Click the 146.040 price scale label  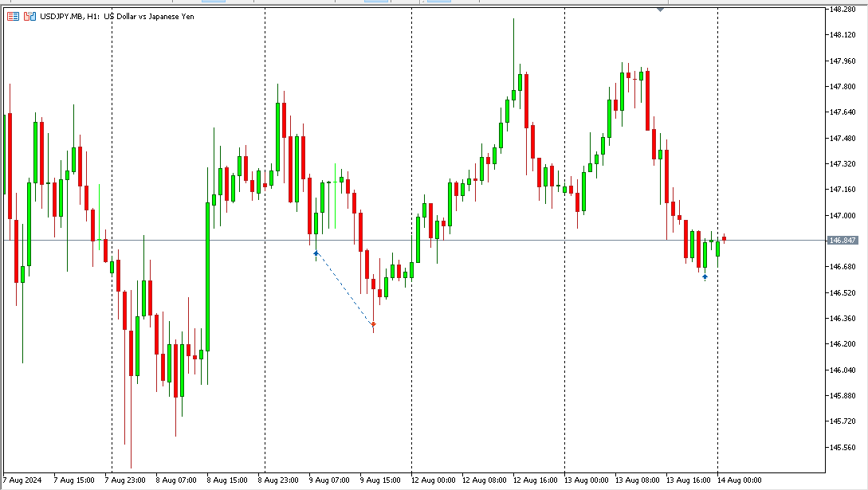[842, 370]
